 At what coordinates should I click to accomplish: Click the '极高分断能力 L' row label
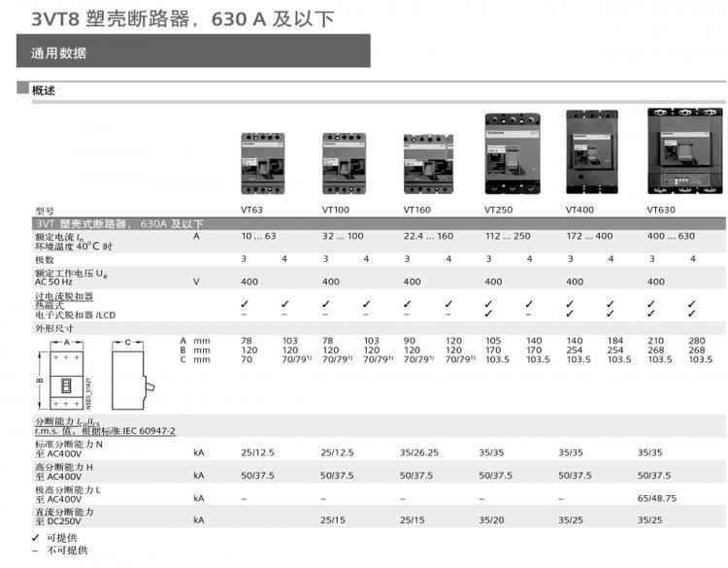pos(68,490)
